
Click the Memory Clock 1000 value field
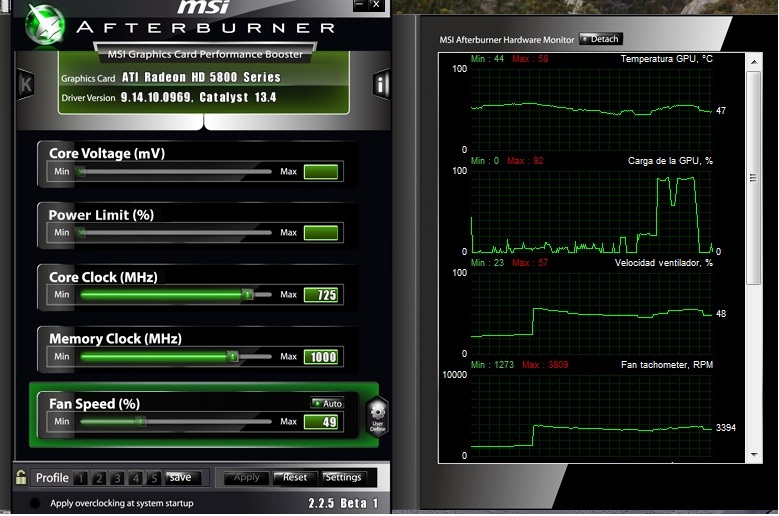[x=321, y=357]
